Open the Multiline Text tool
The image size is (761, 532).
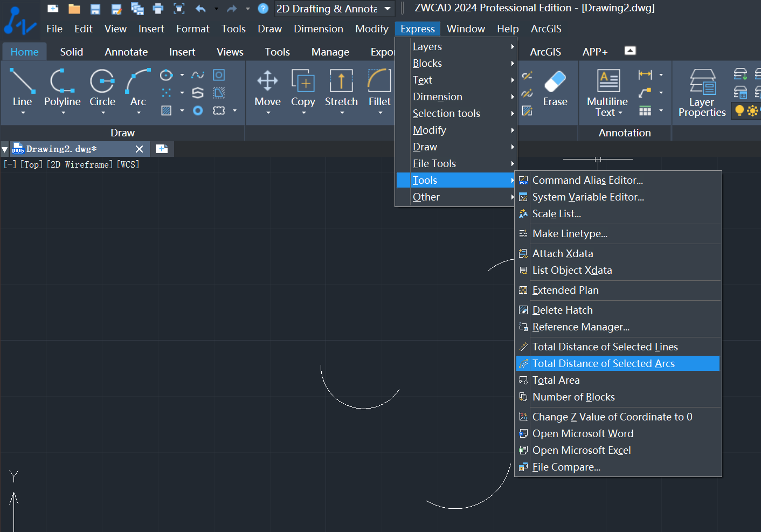pyautogui.click(x=607, y=92)
